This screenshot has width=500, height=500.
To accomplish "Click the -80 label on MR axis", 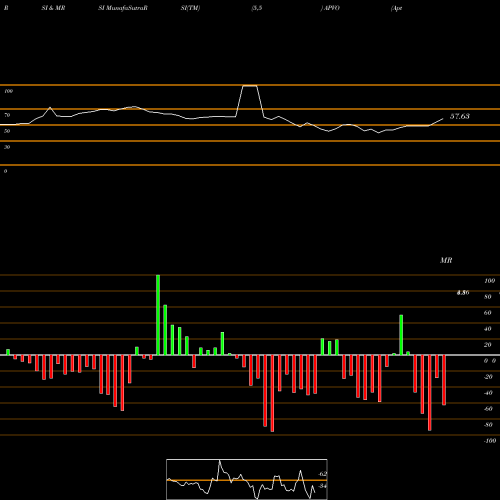I will [488, 425].
